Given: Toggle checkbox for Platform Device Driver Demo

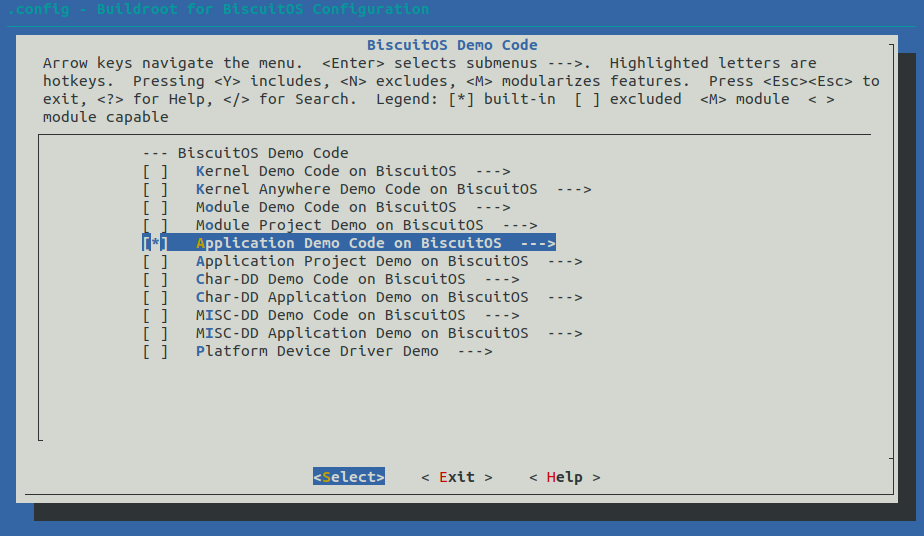Looking at the screenshot, I should pyautogui.click(x=155, y=352).
